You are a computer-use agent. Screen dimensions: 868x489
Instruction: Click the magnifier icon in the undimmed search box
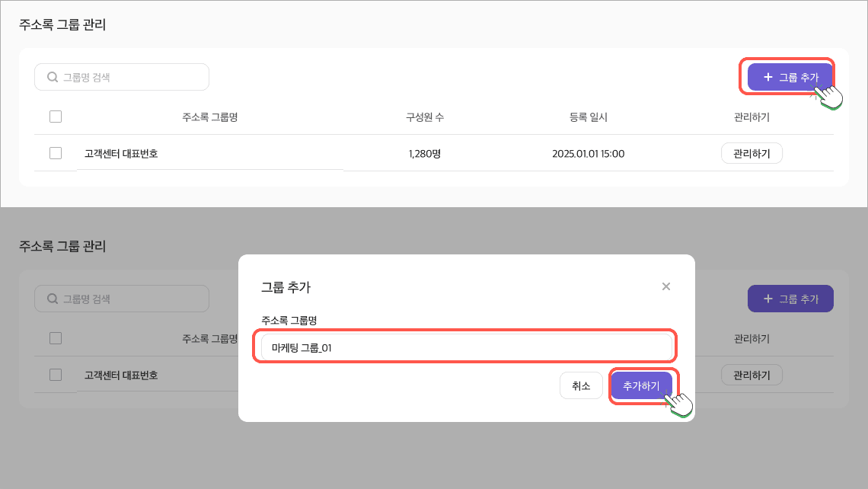coord(53,77)
